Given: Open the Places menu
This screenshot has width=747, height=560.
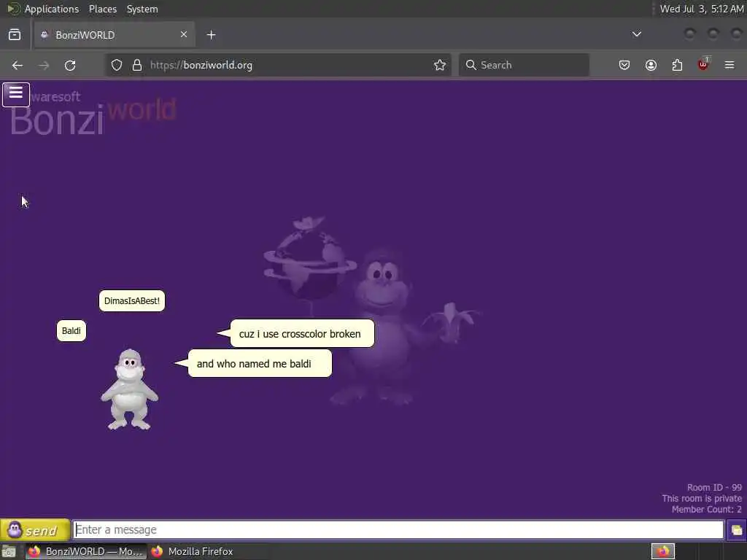Looking at the screenshot, I should point(103,9).
